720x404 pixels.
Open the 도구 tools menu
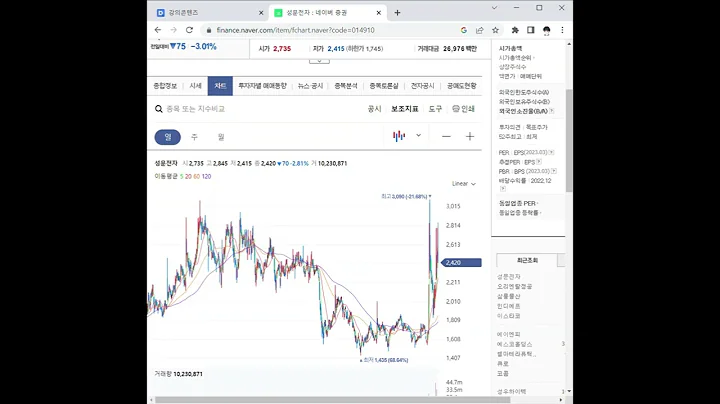(x=435, y=109)
